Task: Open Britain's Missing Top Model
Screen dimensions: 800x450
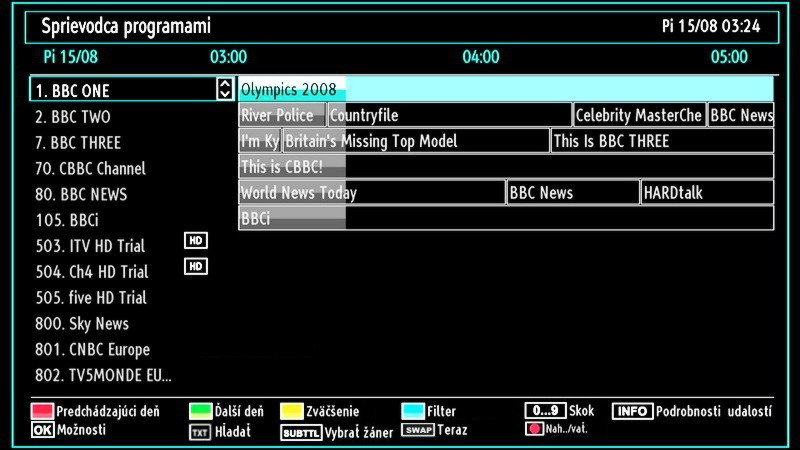Action: click(x=416, y=141)
